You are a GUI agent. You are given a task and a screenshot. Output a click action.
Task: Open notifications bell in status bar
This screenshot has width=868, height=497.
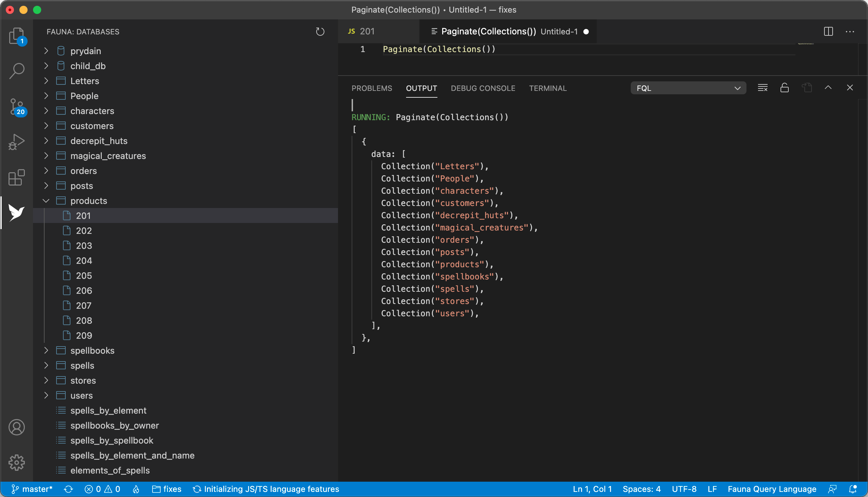(853, 489)
